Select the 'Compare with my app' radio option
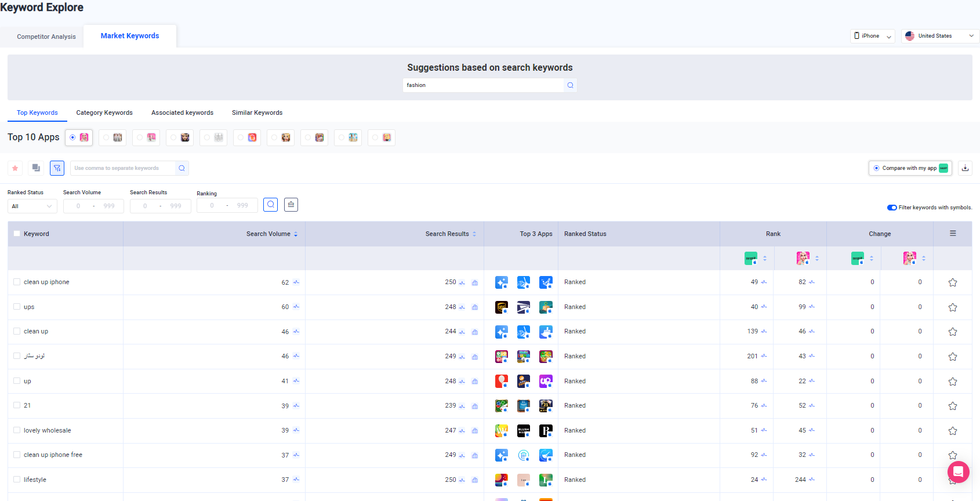Screen dimensions: 980x501 tap(876, 168)
